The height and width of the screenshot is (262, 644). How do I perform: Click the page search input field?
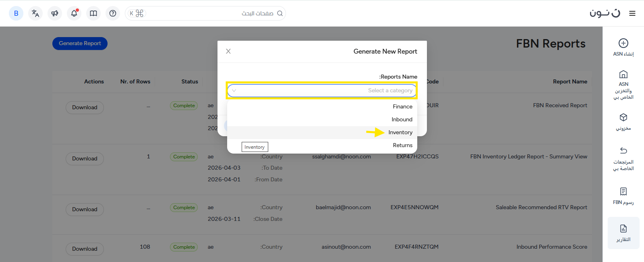click(209, 13)
